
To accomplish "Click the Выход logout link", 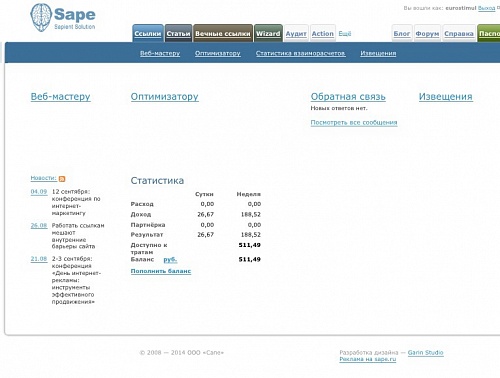I will pyautogui.click(x=487, y=8).
